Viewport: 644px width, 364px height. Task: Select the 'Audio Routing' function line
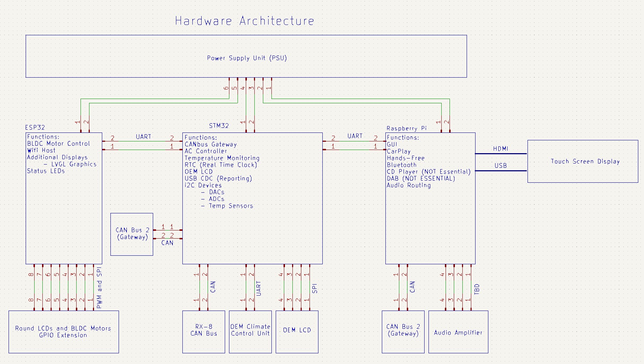pos(409,185)
